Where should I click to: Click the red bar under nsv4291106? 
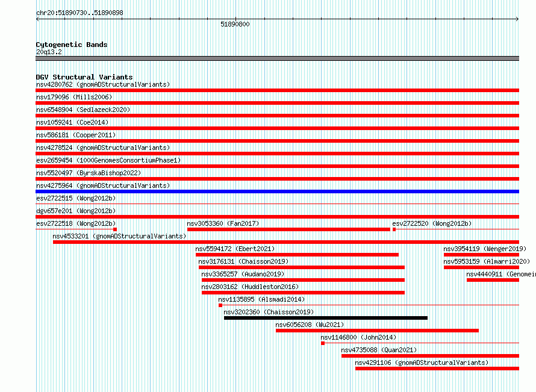coord(437,369)
